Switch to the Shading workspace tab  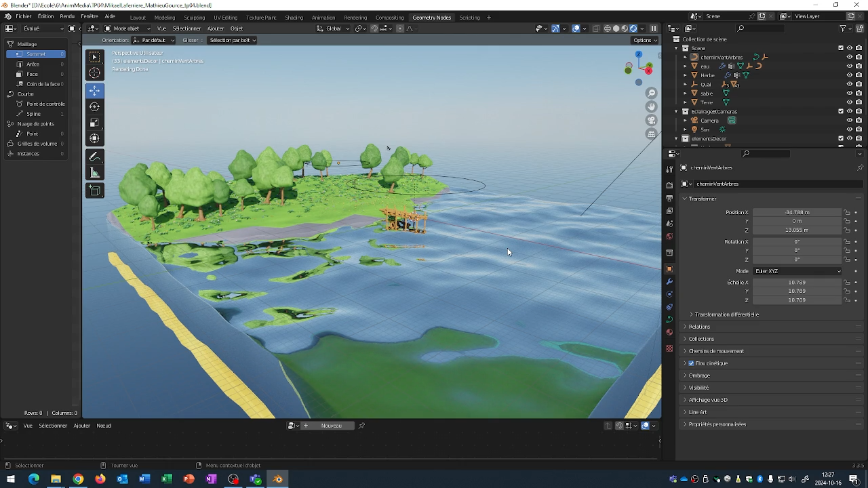pos(294,17)
